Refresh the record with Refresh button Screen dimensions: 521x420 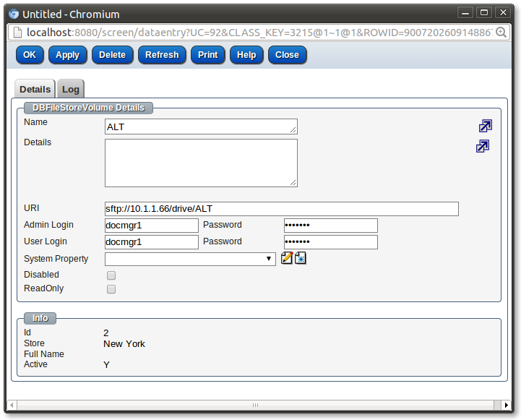coord(162,55)
